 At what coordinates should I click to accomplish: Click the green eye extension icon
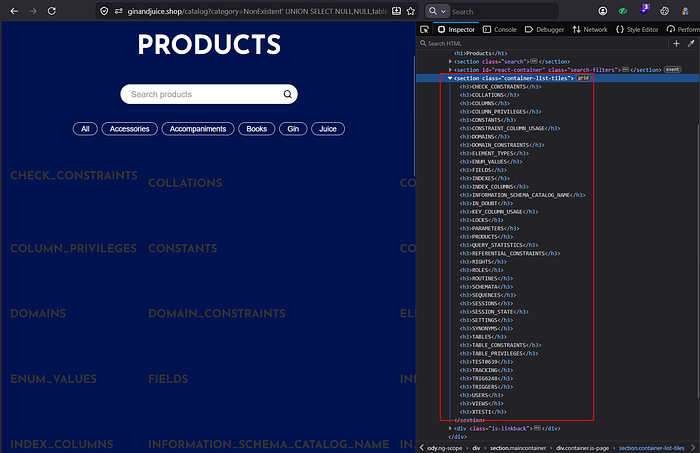623,11
